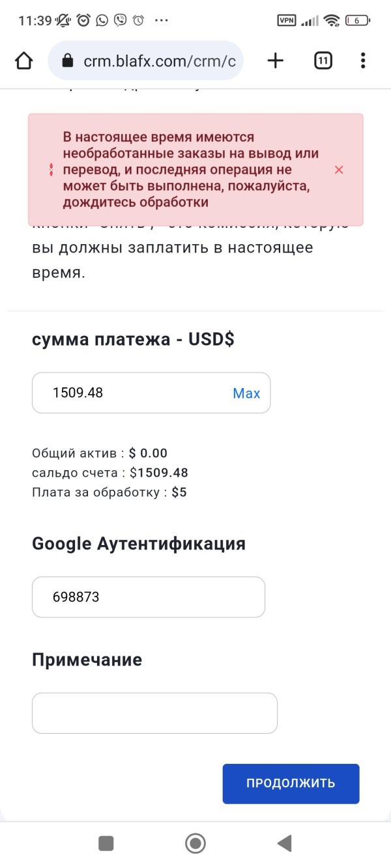391x868 pixels.
Task: Tap the Wi-Fi signal icon in the status bar
Action: (x=332, y=20)
